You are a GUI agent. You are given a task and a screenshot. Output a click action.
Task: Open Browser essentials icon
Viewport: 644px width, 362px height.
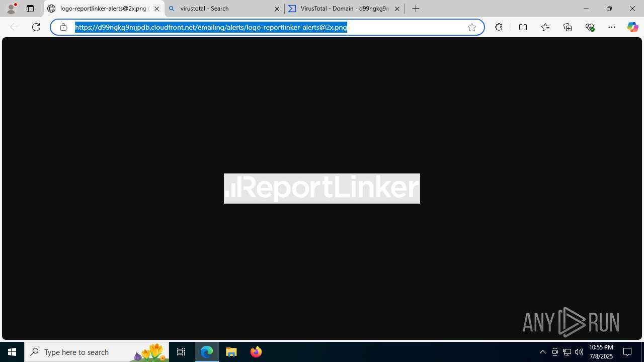click(x=590, y=27)
